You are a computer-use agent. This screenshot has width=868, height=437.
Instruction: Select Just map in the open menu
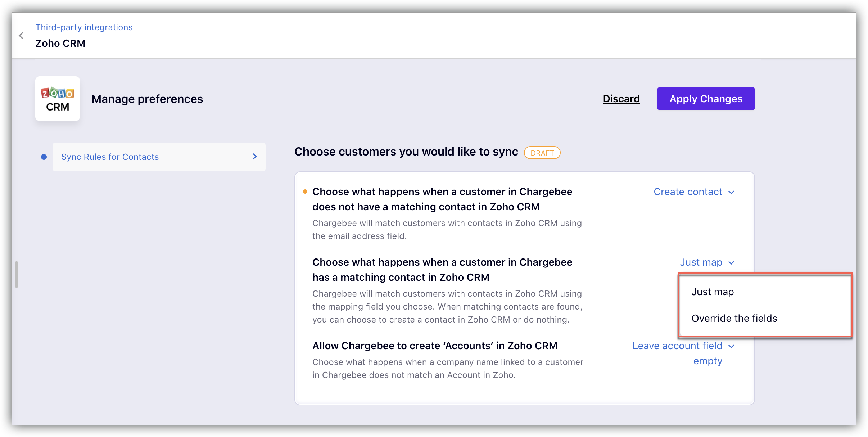click(713, 292)
